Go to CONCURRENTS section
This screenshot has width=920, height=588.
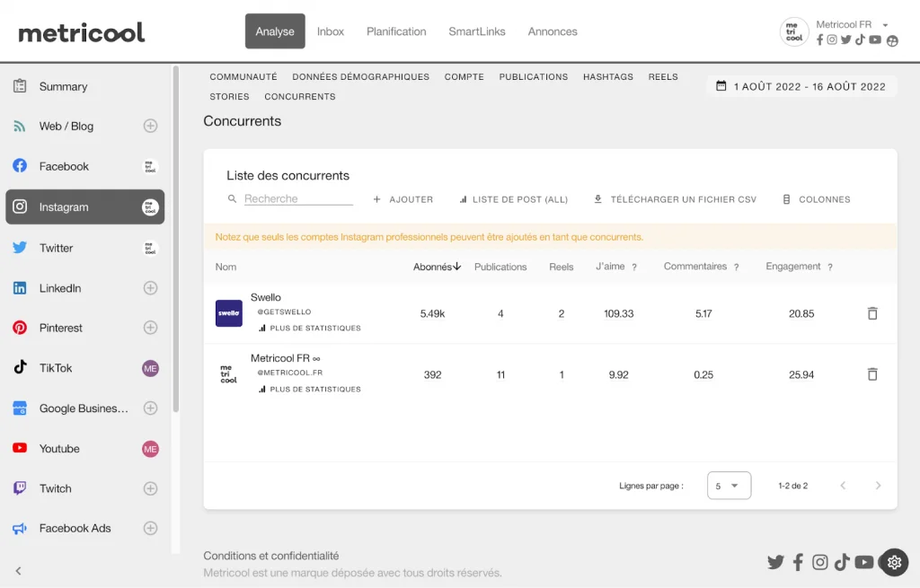pos(300,97)
